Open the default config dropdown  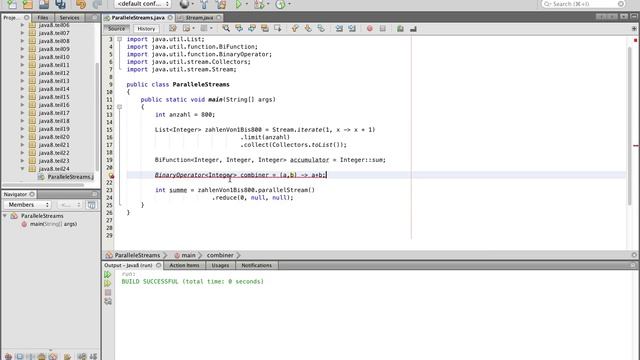point(142,4)
